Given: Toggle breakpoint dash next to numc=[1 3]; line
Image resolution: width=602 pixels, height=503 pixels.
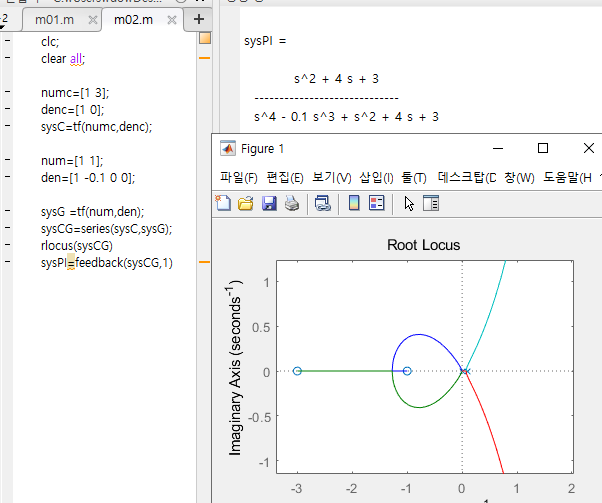Looking at the screenshot, I should tap(7, 92).
